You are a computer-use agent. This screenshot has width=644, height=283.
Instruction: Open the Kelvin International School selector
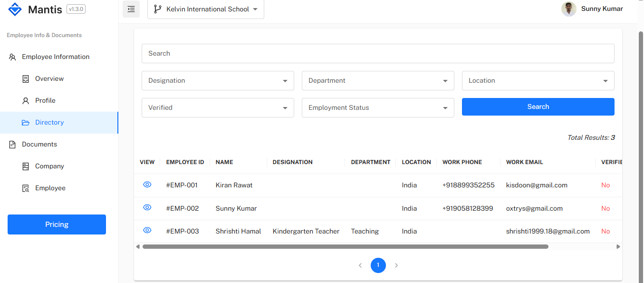pos(206,9)
